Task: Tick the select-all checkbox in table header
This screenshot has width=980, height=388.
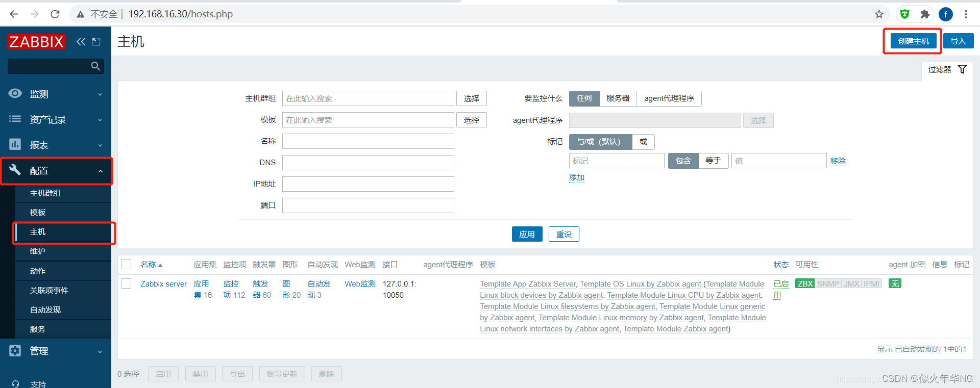Action: pyautogui.click(x=126, y=264)
